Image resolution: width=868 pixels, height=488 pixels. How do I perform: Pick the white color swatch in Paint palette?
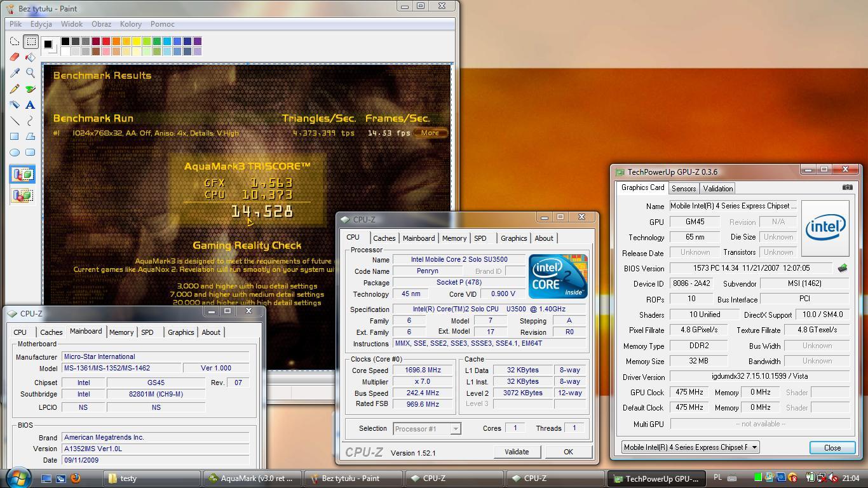click(65, 51)
